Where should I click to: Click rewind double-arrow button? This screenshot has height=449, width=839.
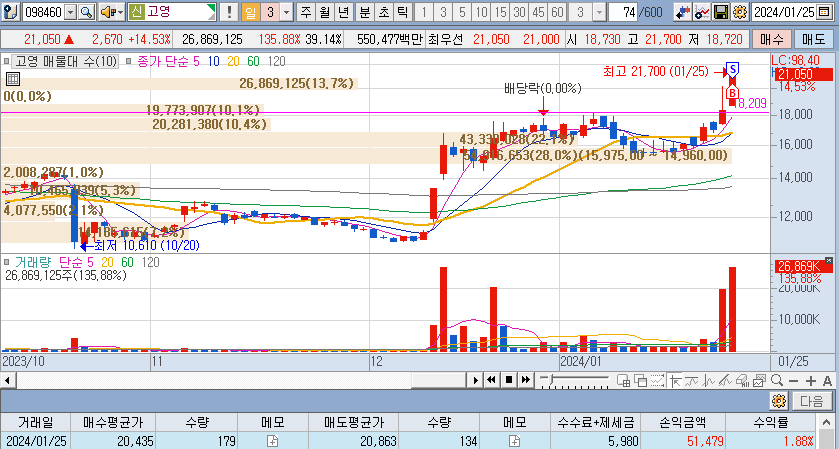point(491,380)
